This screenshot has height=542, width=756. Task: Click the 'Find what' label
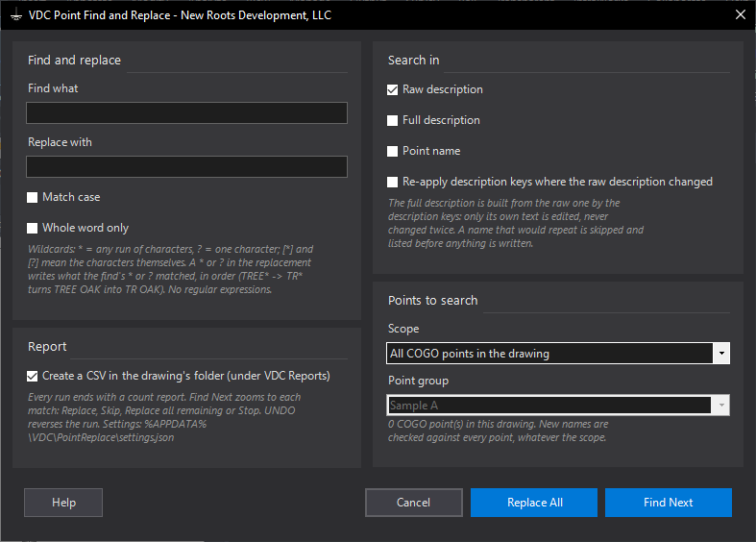click(53, 88)
